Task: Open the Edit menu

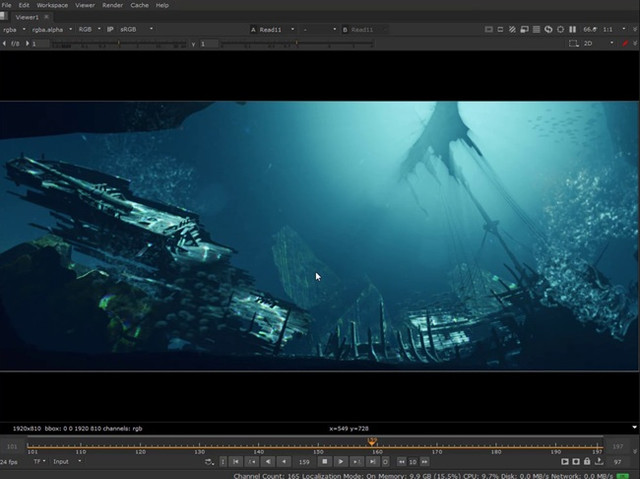Action: point(24,5)
